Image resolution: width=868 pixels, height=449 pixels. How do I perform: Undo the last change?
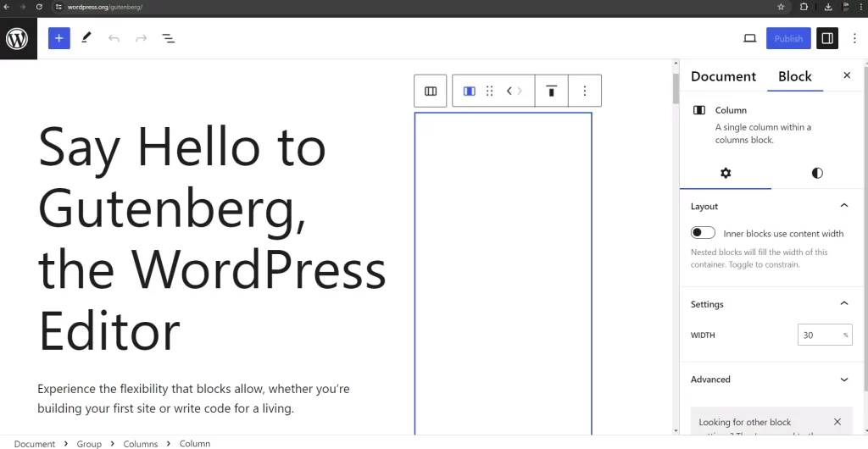pyautogui.click(x=114, y=38)
